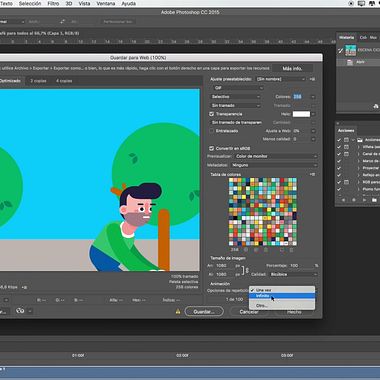Click the browser preview icon at bottom-left
The height and width of the screenshot is (380, 380).
(20, 311)
